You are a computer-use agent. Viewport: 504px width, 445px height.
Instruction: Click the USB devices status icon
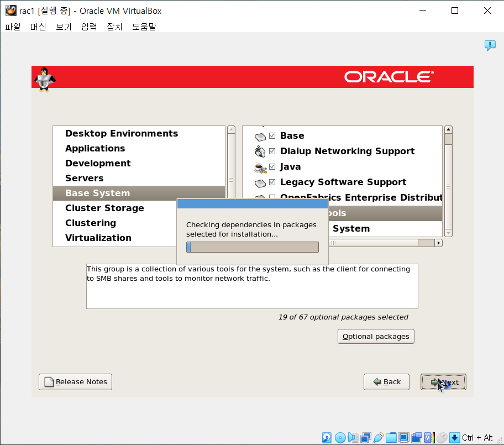tap(379, 438)
